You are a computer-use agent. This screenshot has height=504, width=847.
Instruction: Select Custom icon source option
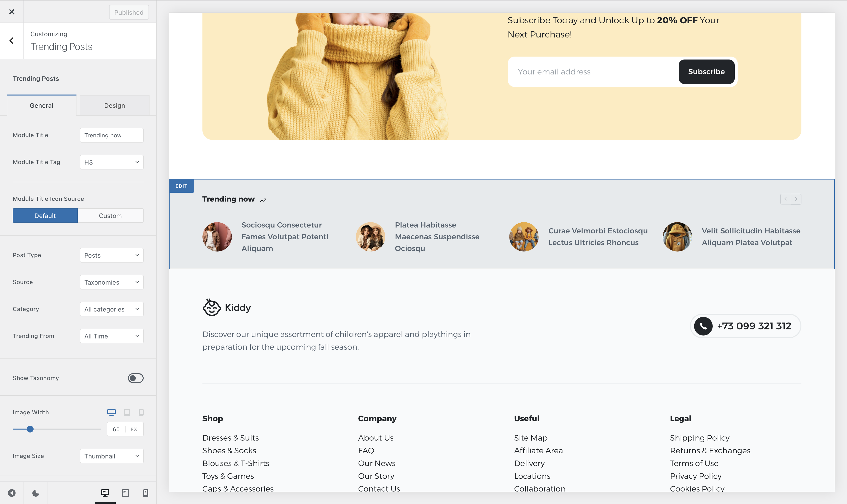(x=111, y=216)
